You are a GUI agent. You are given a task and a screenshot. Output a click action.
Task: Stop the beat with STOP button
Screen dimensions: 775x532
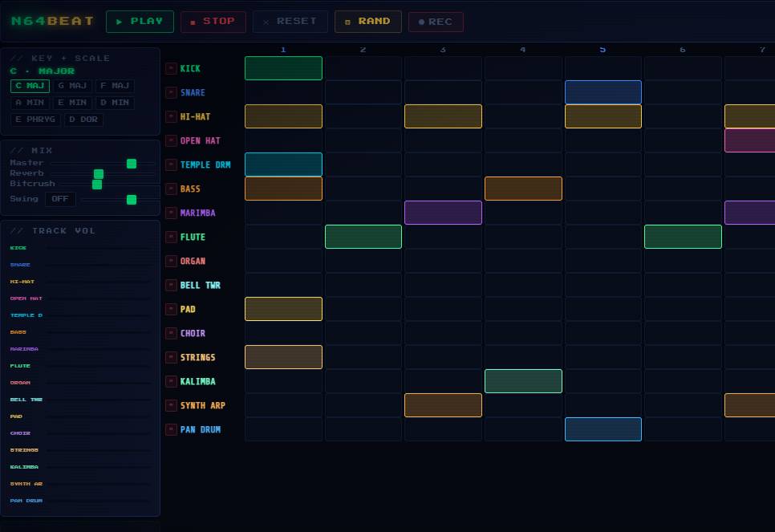[x=213, y=22]
